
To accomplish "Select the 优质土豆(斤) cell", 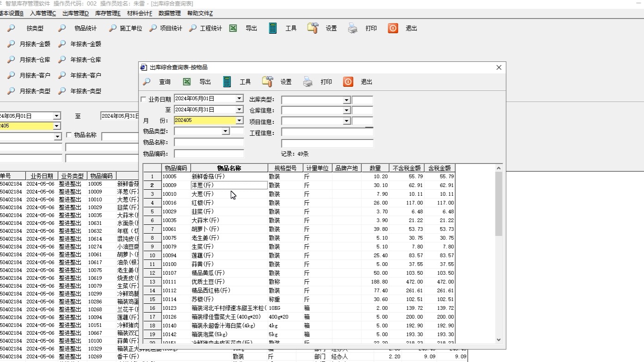I will tap(229, 282).
